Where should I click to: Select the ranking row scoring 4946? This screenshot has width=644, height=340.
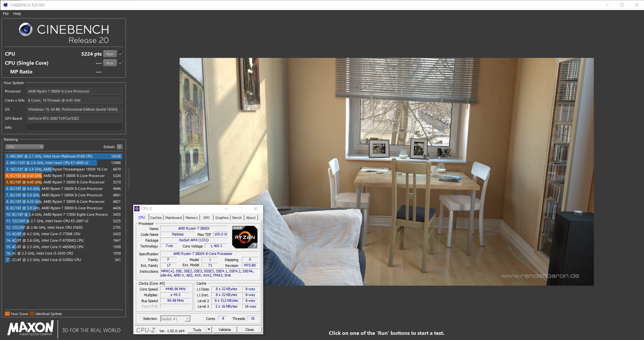point(64,189)
